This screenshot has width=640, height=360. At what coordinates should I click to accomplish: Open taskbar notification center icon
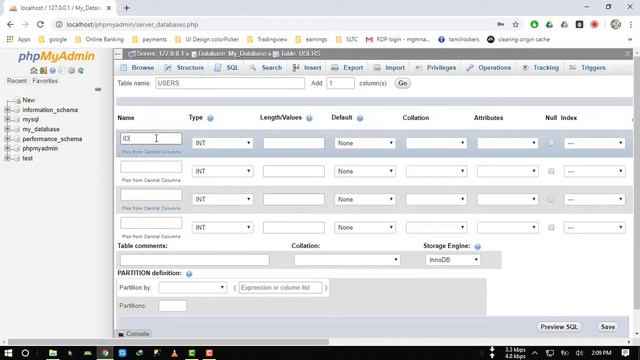pos(626,353)
